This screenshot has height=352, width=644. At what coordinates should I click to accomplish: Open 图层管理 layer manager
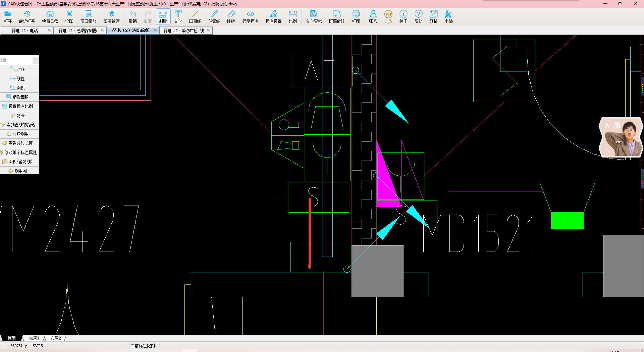[x=111, y=16]
